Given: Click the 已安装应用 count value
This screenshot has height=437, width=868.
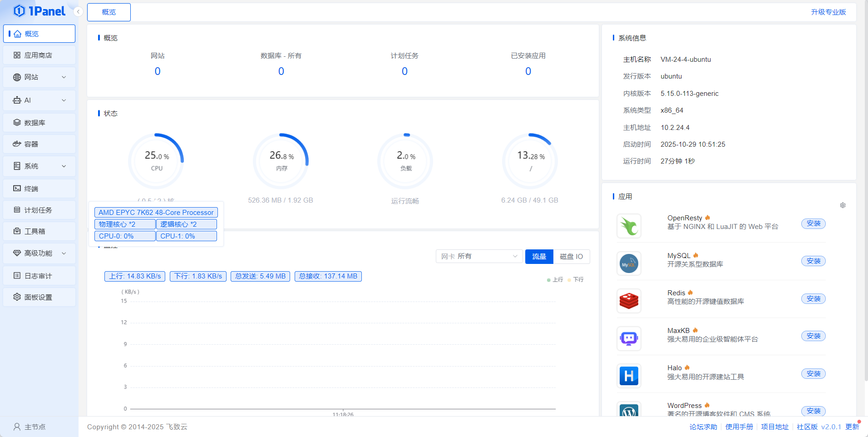Looking at the screenshot, I should pyautogui.click(x=528, y=71).
